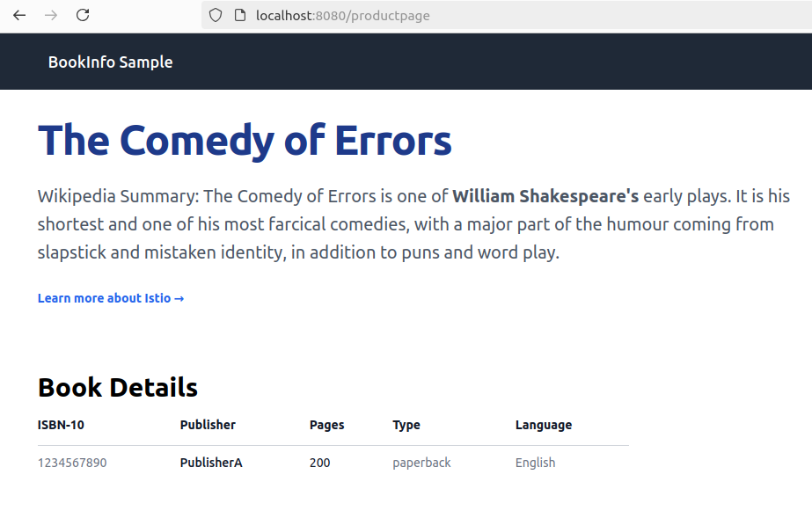812x511 pixels.
Task: Select the Book Details heading
Action: tap(118, 387)
